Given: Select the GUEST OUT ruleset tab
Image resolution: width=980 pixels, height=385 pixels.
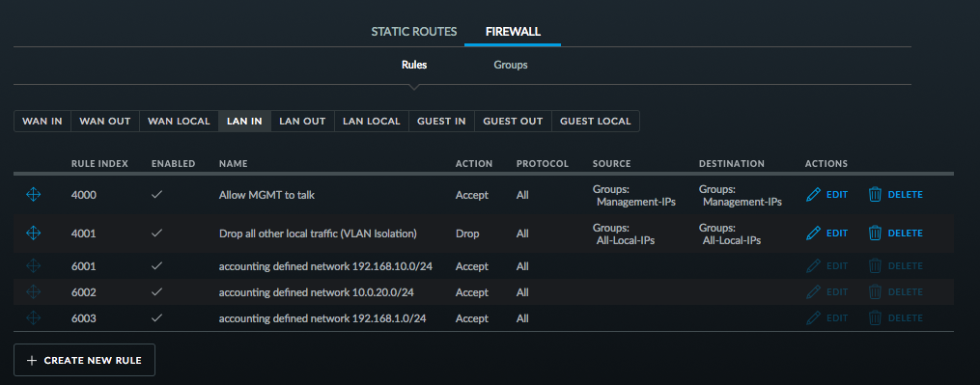Looking at the screenshot, I should click(x=513, y=122).
